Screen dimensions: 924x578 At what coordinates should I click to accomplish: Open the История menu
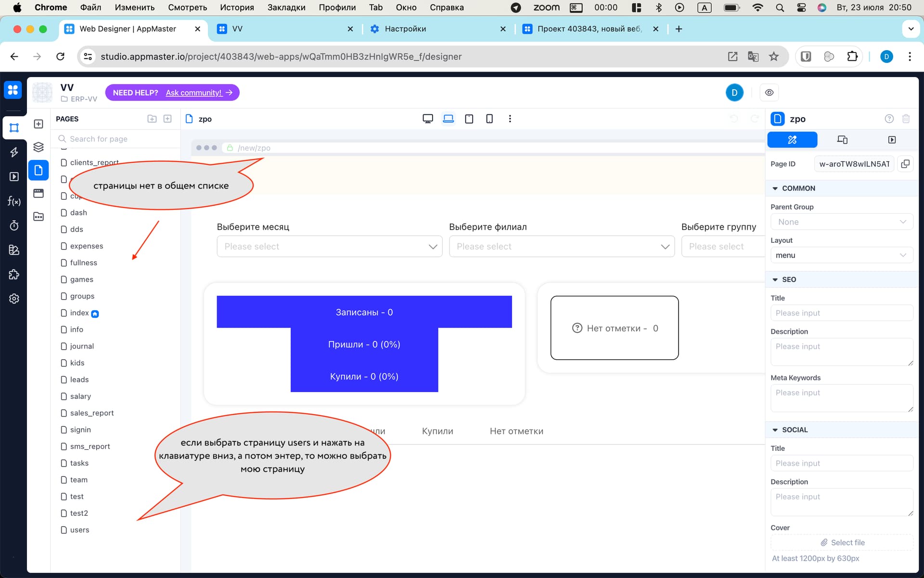(237, 7)
